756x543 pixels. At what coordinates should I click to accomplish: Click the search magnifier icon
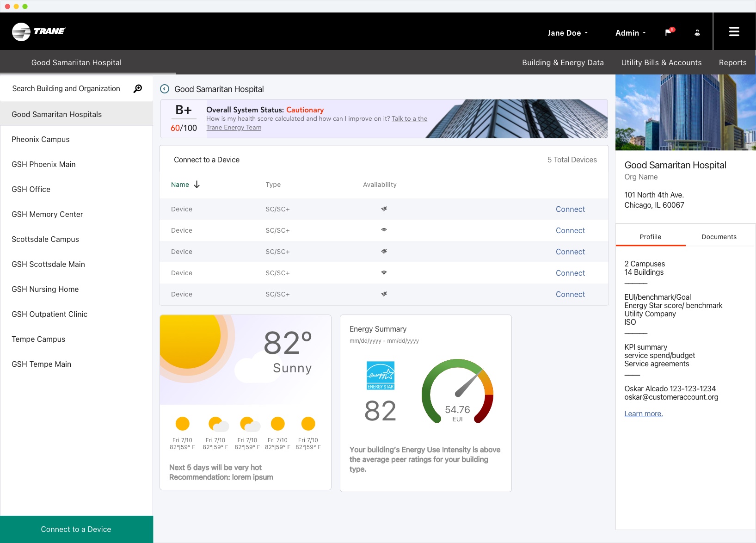(138, 89)
